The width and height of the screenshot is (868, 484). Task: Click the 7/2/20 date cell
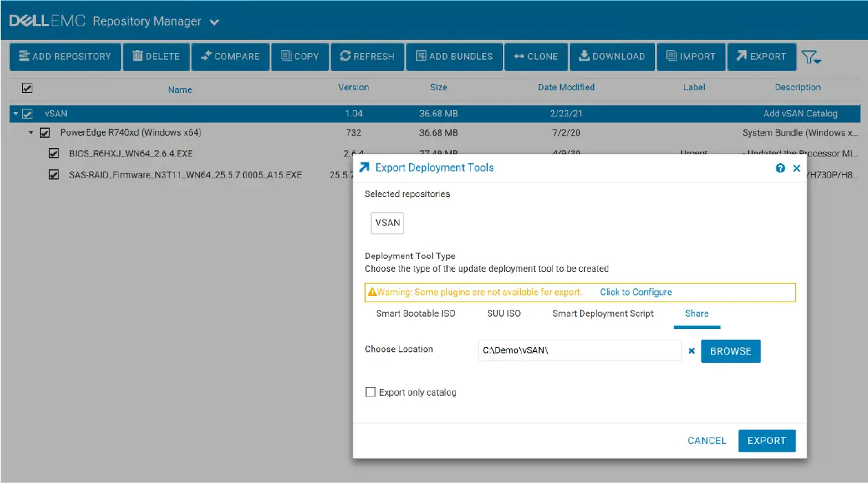[566, 132]
